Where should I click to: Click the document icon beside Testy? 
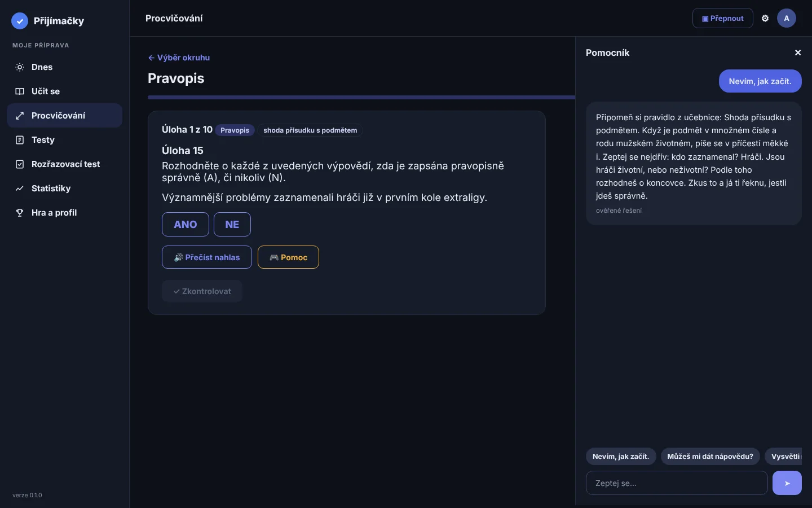tap(20, 140)
